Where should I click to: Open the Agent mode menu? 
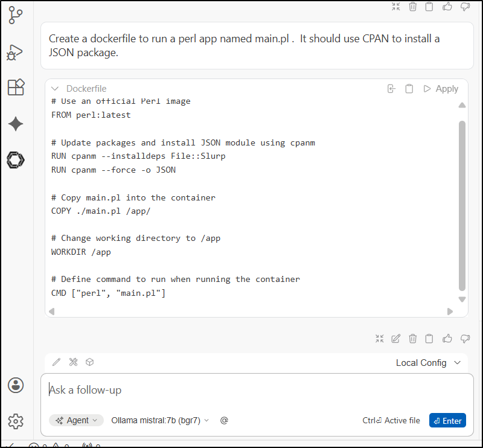click(76, 420)
